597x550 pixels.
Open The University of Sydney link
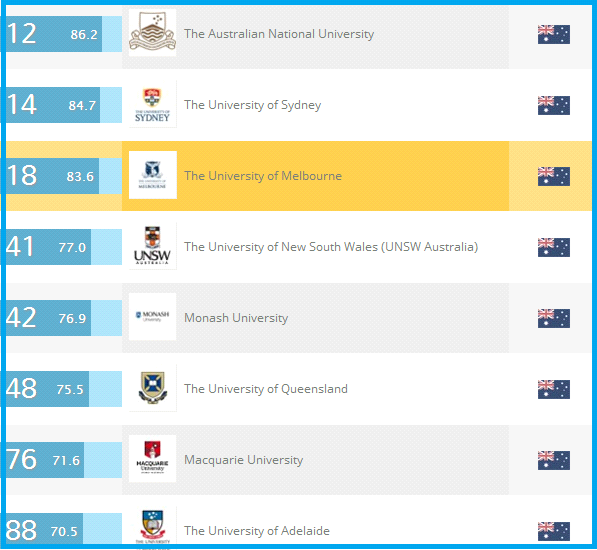pyautogui.click(x=252, y=105)
